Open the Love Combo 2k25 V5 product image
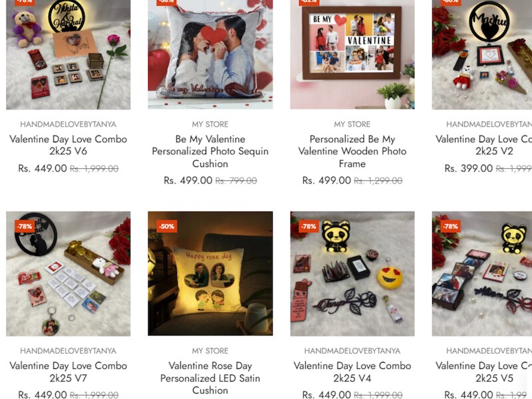This screenshot has width=532, height=399. pos(481,274)
